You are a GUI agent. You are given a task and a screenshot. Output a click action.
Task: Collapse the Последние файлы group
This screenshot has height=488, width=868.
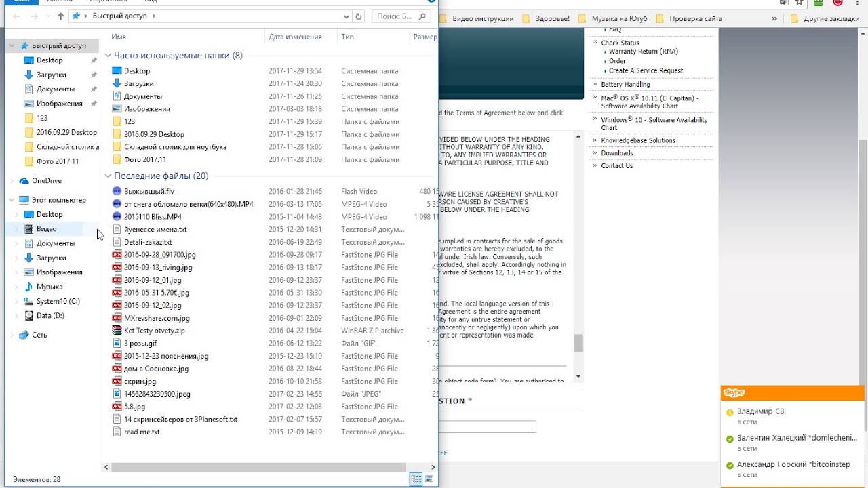[108, 176]
